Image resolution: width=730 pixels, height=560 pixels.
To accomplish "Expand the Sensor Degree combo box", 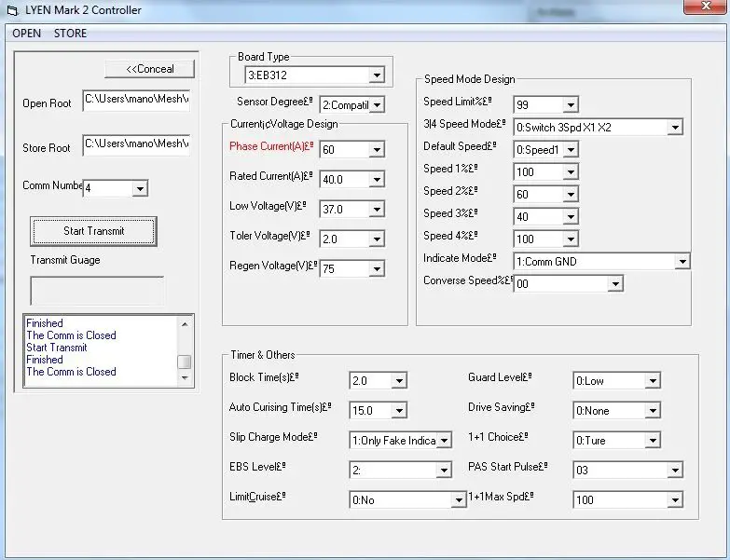I will coord(377,105).
